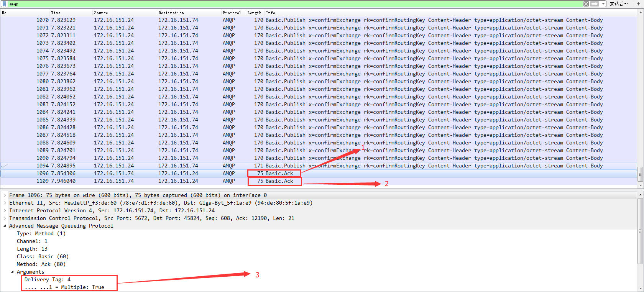Collapse the Arguments subtree
The image size is (644, 292).
12,272
